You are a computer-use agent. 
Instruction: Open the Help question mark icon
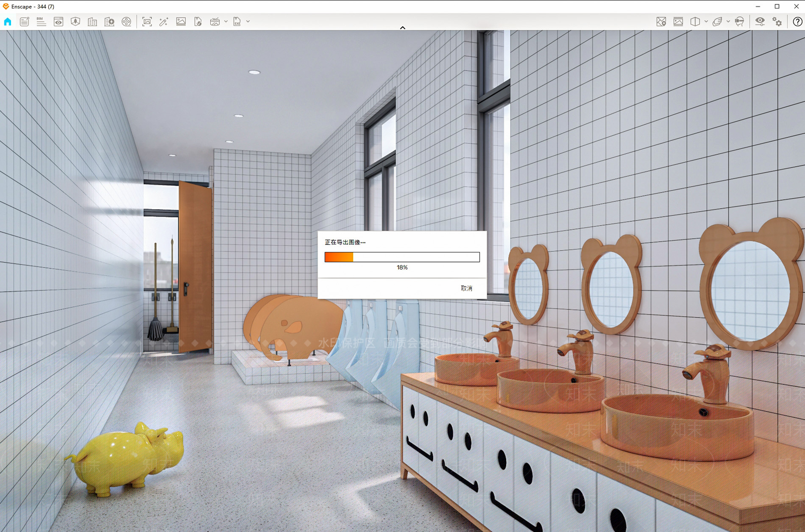click(x=797, y=22)
